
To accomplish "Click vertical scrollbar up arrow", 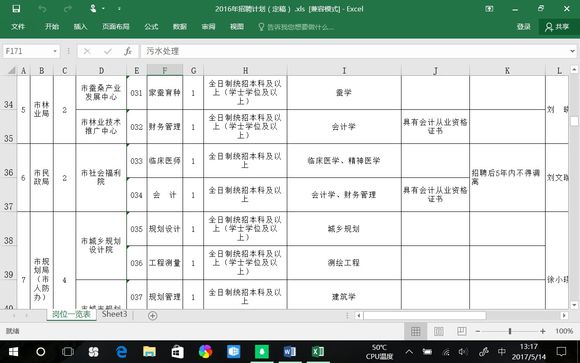I will tap(574, 69).
